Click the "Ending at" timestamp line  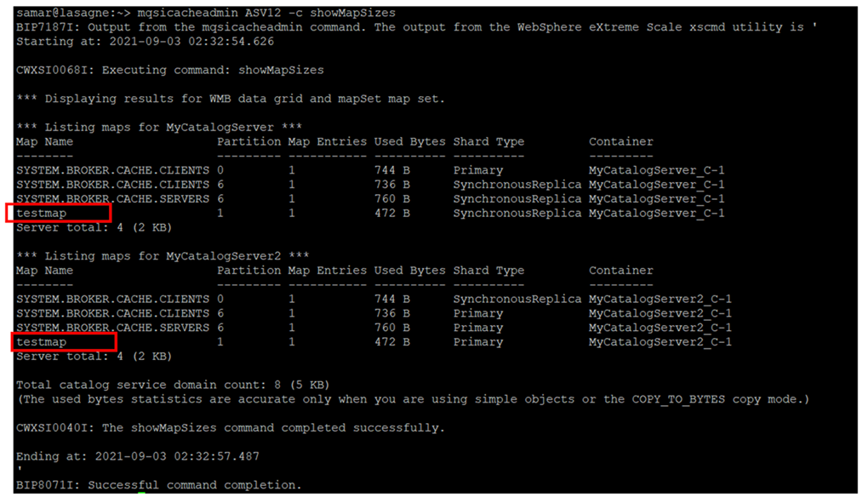136,456
